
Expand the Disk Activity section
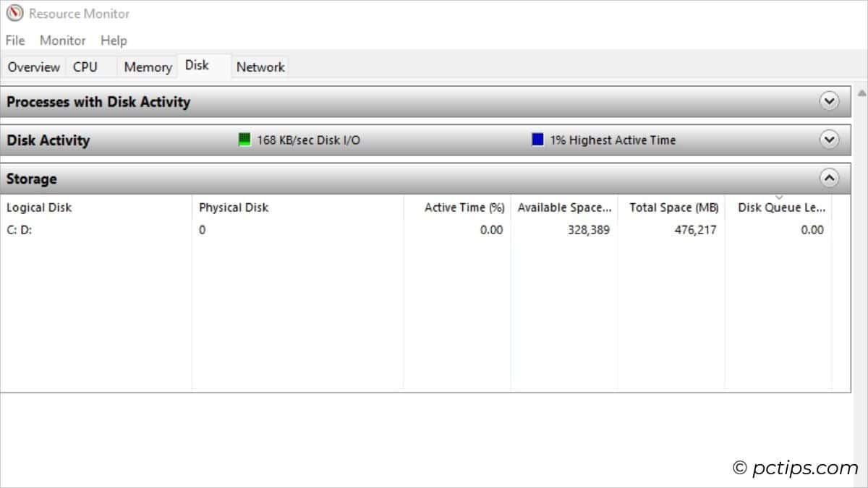(830, 140)
